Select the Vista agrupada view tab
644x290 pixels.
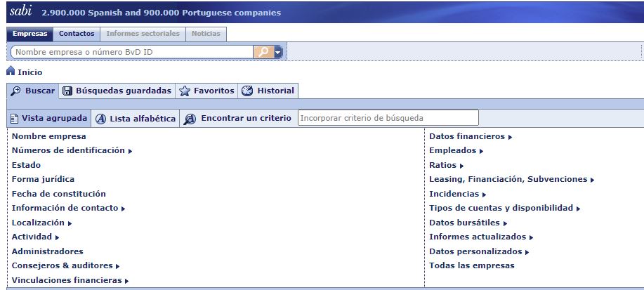point(48,118)
